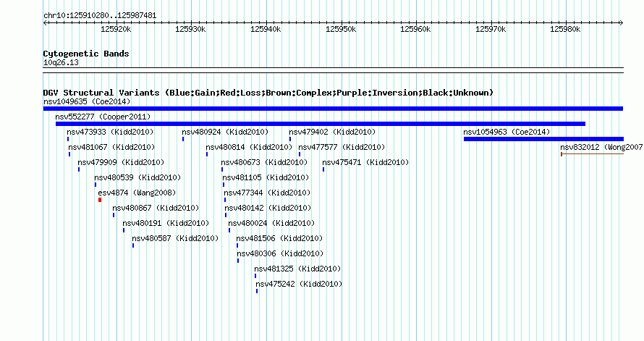
Task: Click blue marker under nsv473933
Action: point(68,139)
